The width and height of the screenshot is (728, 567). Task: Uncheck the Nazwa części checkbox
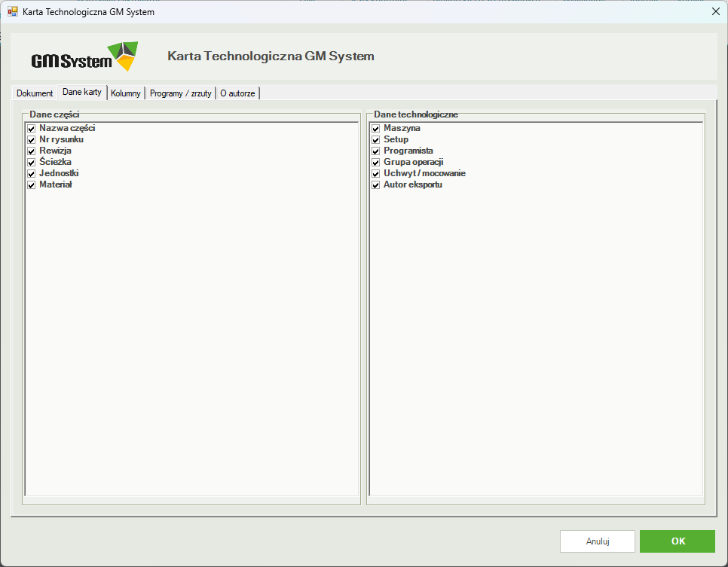click(x=32, y=129)
